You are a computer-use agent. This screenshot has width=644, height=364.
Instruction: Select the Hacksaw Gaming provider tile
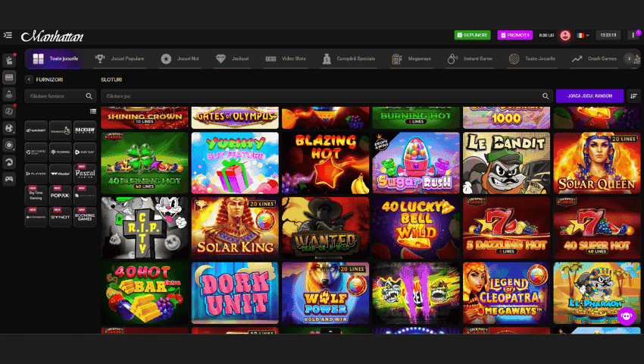(x=84, y=130)
